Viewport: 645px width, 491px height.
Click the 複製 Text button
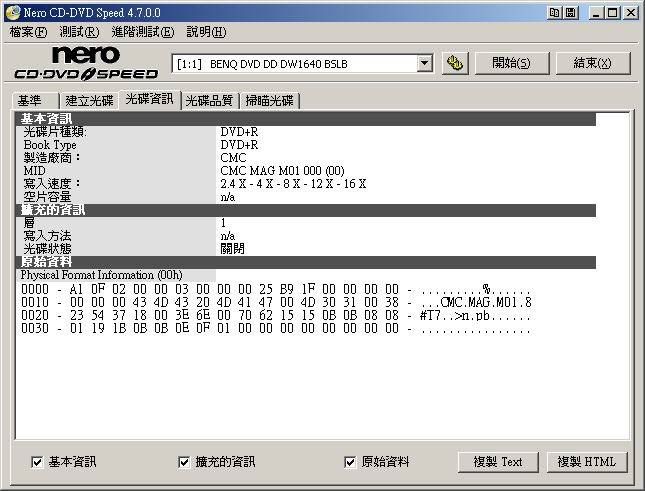pyautogui.click(x=498, y=462)
